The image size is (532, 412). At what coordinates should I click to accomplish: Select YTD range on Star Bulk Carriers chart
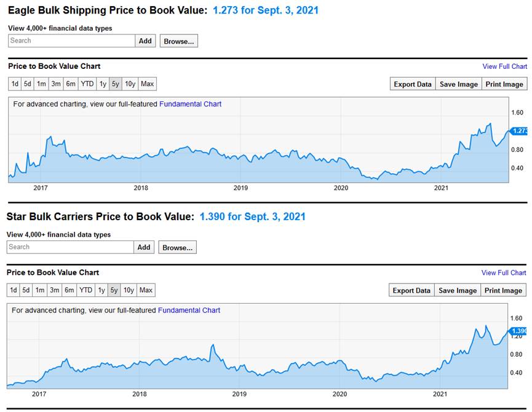tap(86, 290)
